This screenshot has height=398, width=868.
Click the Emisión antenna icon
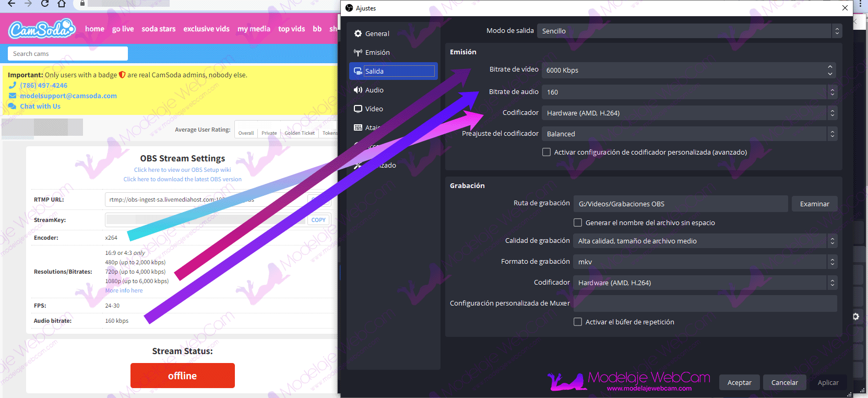point(358,52)
